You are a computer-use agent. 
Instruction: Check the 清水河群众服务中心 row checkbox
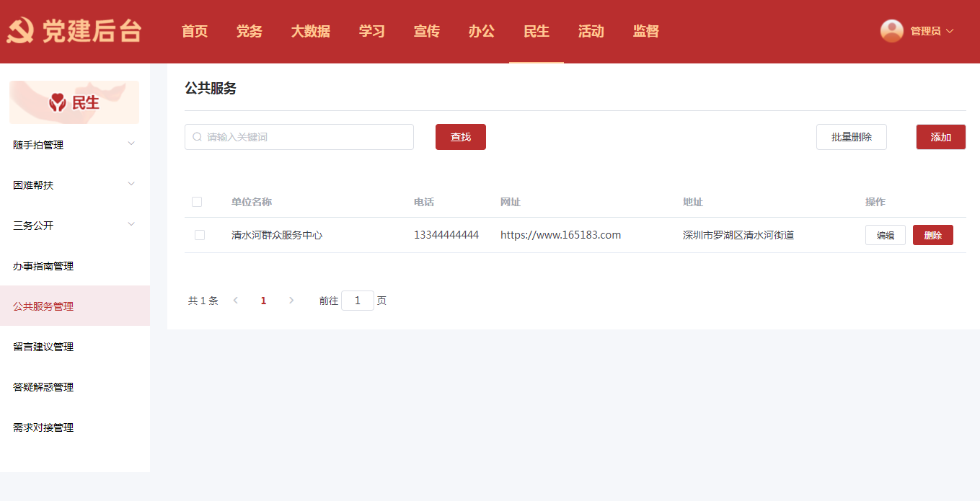pos(200,235)
